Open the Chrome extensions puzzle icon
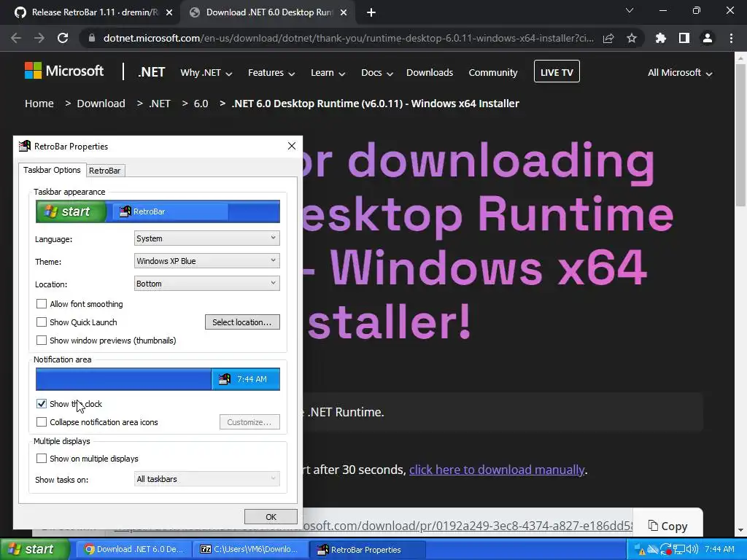Screen dimensions: 747x560 [x=661, y=38]
